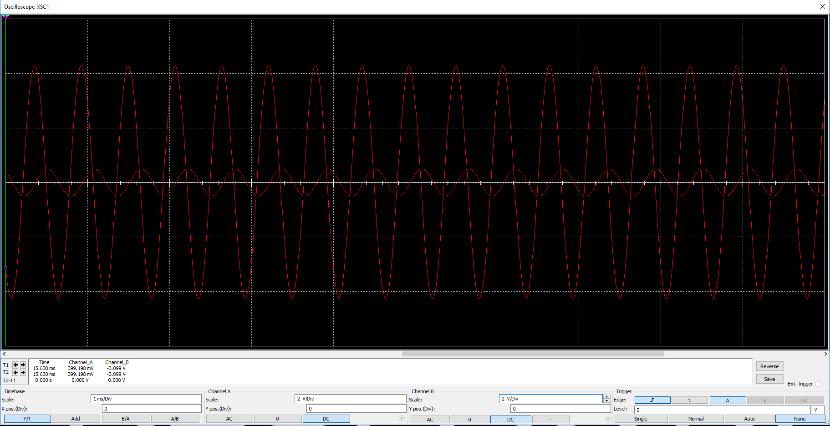Set trigger type to Auto
This screenshot has width=830, height=426.
tap(748, 419)
